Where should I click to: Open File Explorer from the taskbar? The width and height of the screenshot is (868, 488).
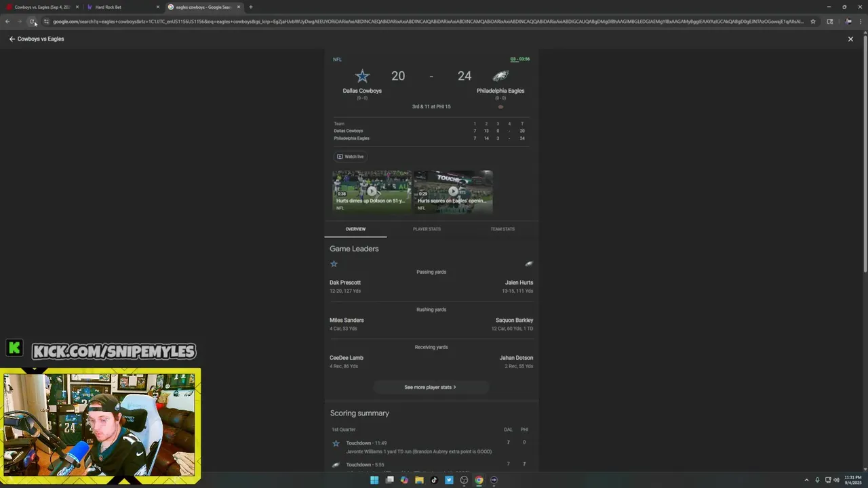(x=419, y=480)
